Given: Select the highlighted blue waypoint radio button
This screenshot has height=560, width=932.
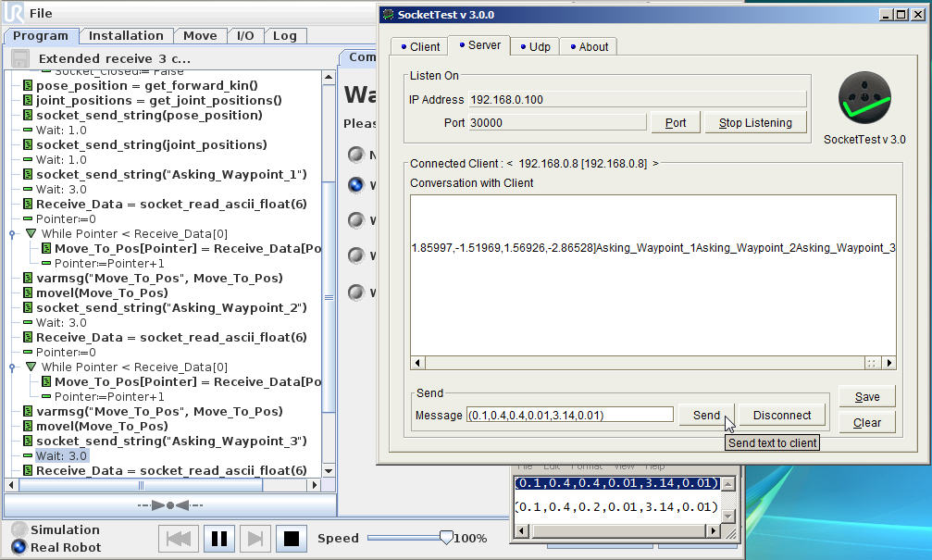Looking at the screenshot, I should (x=356, y=185).
